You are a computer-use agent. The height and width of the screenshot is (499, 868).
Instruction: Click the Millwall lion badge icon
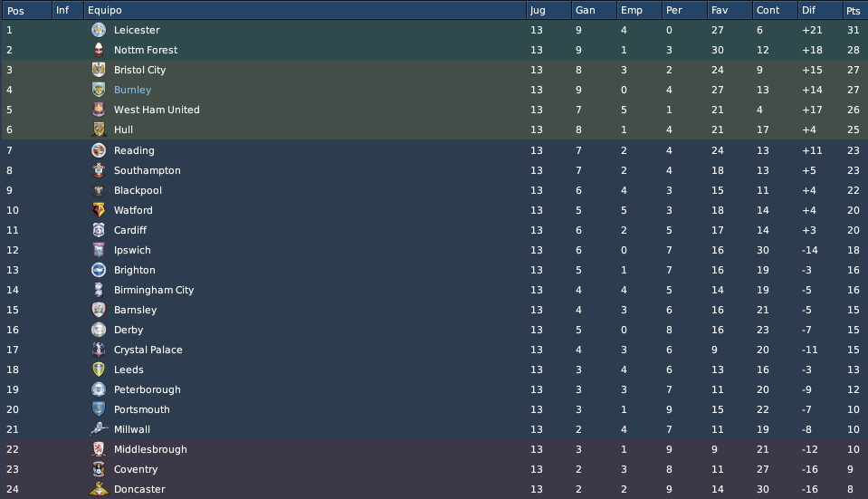pyautogui.click(x=99, y=429)
